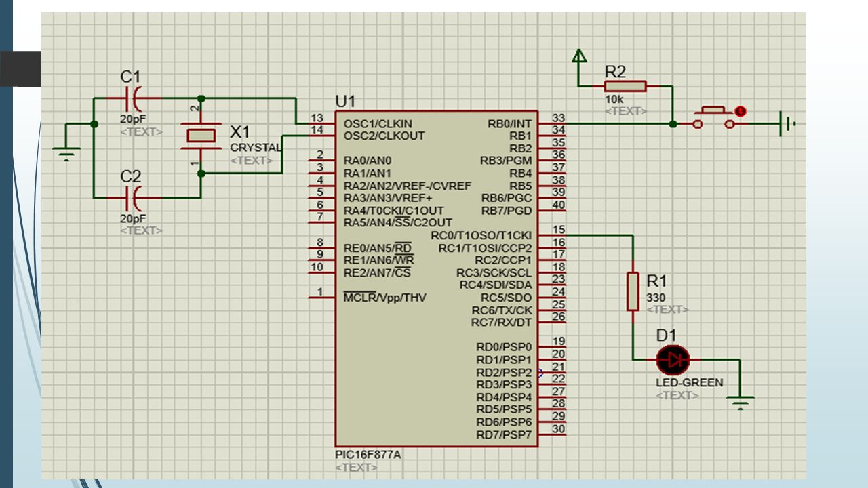Click the OSC1/CLKIN pin label

coord(378,124)
